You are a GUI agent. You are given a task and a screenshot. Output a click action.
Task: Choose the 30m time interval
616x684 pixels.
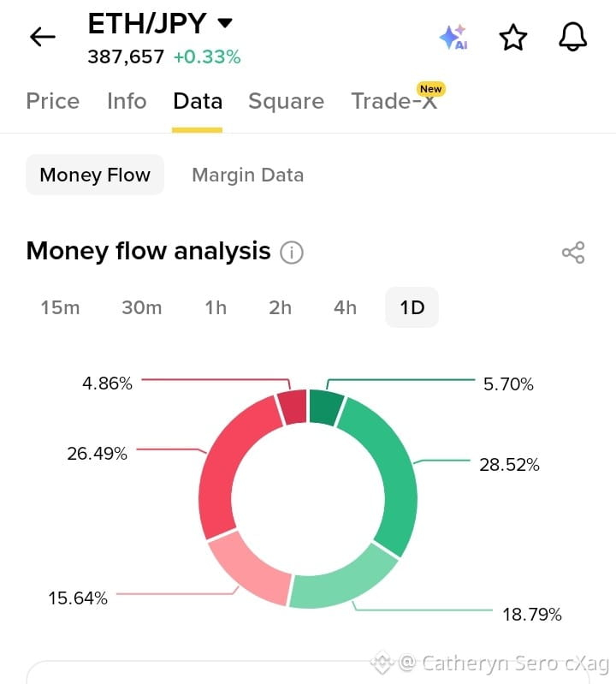(x=142, y=307)
